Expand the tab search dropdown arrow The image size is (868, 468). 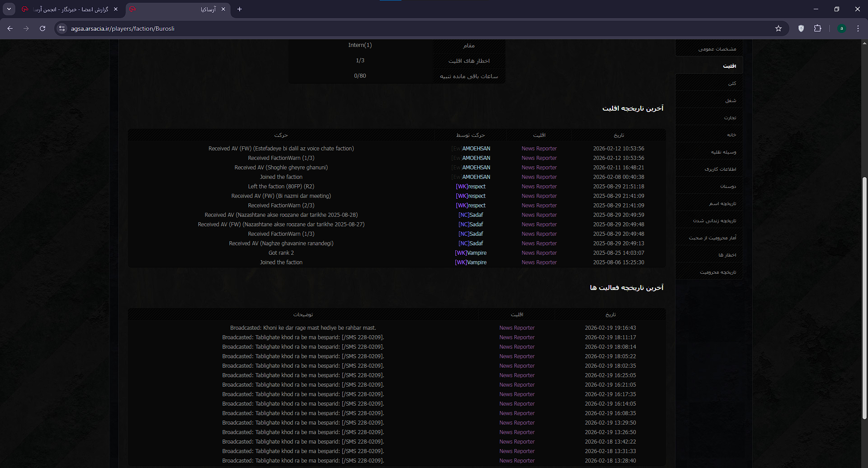coord(9,9)
